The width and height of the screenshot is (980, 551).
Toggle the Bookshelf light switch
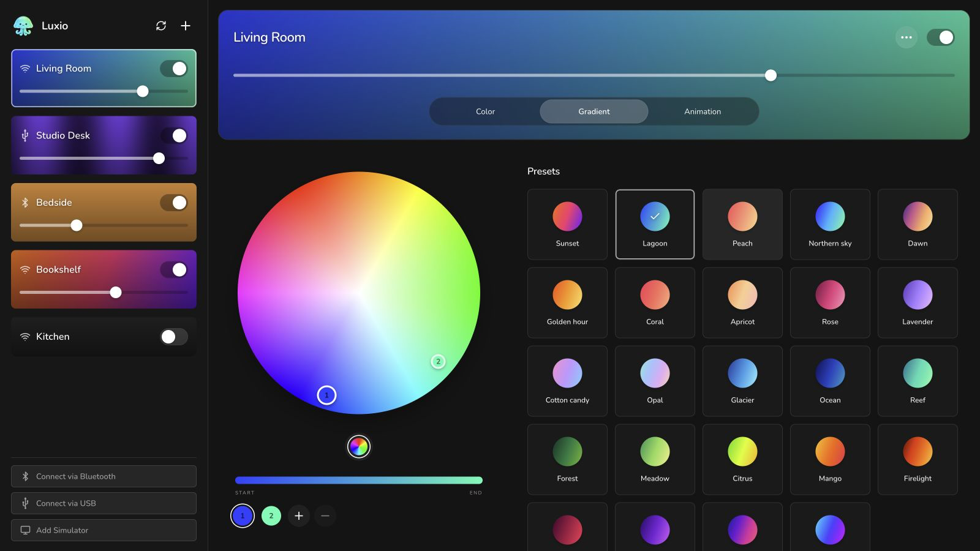pyautogui.click(x=174, y=269)
